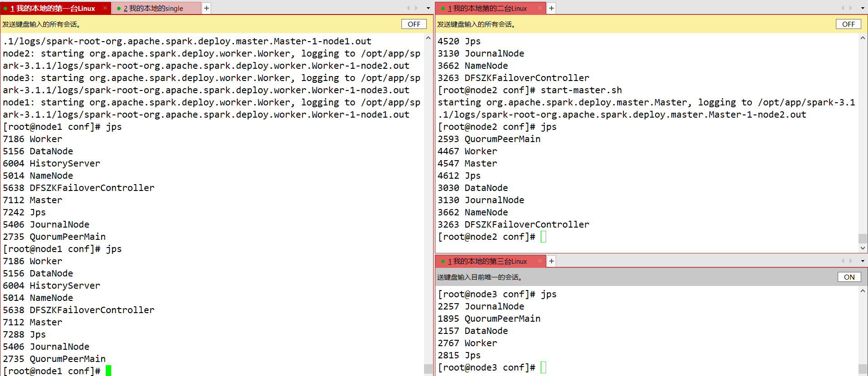
Task: Click the start-master.sh command line
Action: pos(530,90)
